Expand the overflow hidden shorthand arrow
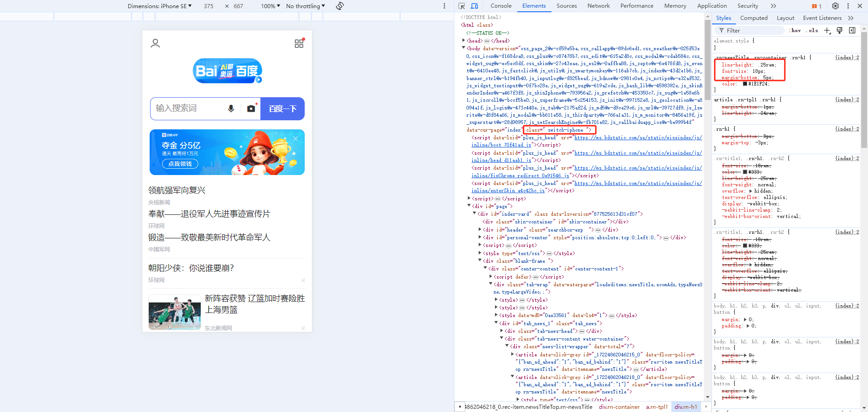 [751, 191]
